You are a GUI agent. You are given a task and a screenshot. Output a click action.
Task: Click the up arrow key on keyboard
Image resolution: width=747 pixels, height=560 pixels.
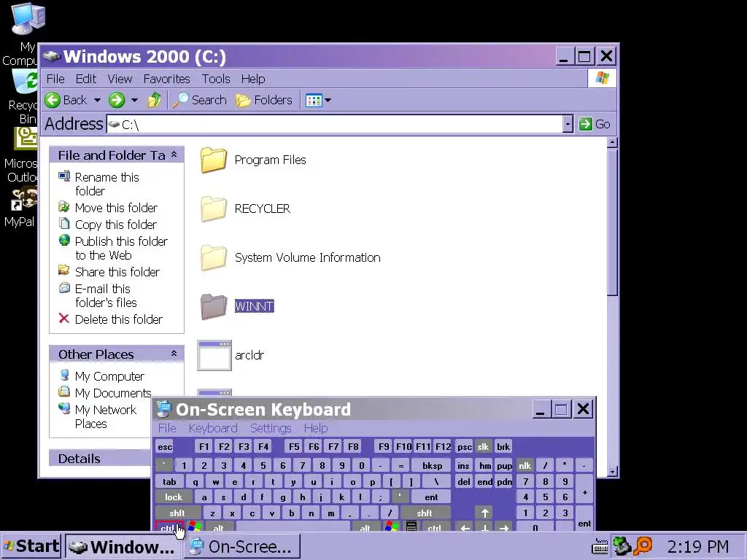(x=484, y=513)
